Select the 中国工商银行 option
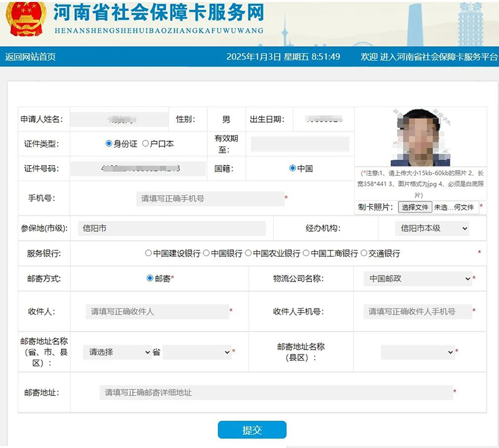The image size is (499, 448). pyautogui.click(x=306, y=254)
